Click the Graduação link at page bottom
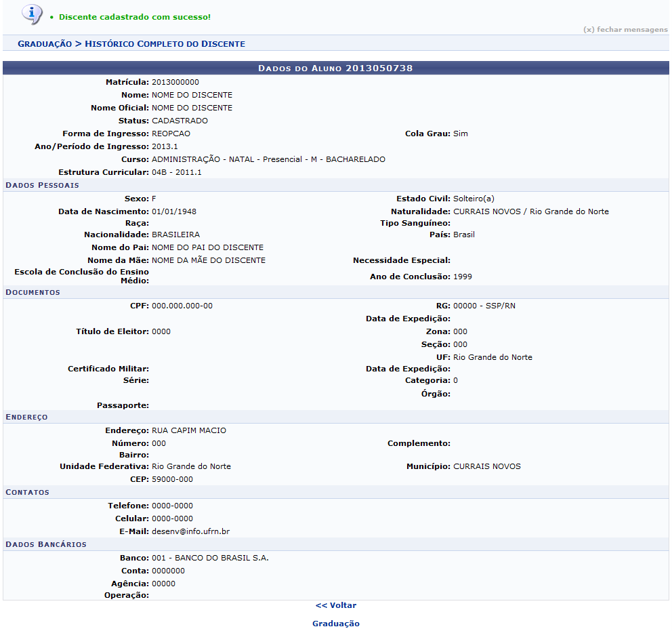The width and height of the screenshot is (672, 631). [335, 624]
